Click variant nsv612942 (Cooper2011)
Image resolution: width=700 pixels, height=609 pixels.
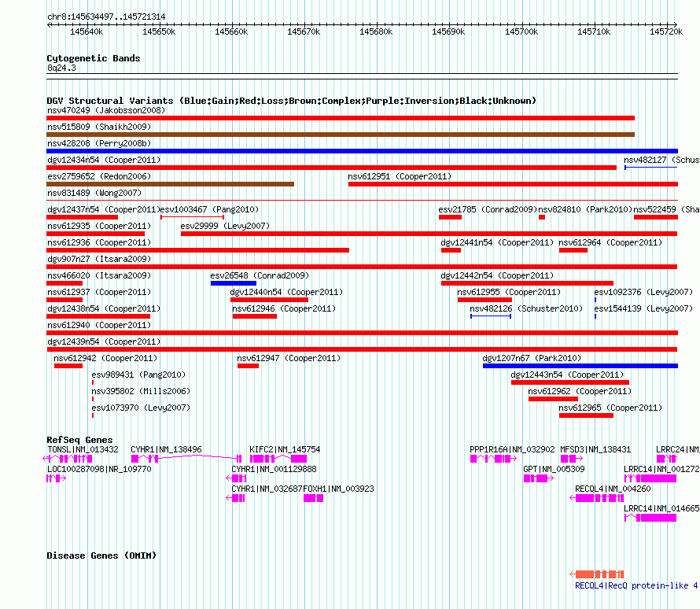pos(105,359)
